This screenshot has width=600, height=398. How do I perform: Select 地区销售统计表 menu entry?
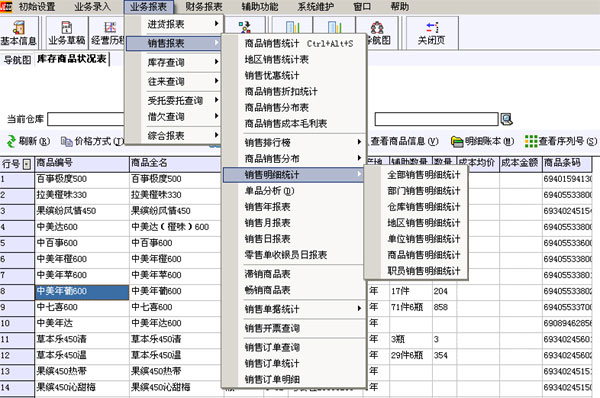click(293, 60)
